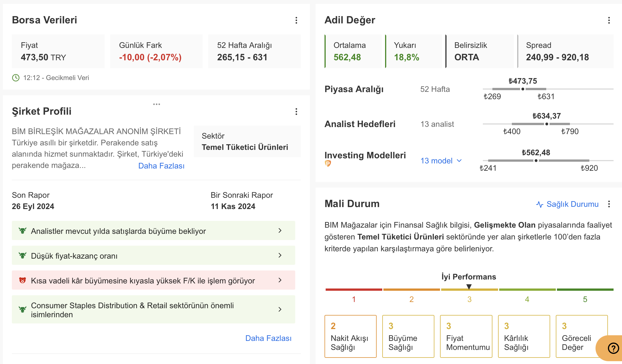Click bull icon on Consumer Staples row
Image resolution: width=622 pixels, height=364 pixels.
click(x=23, y=309)
